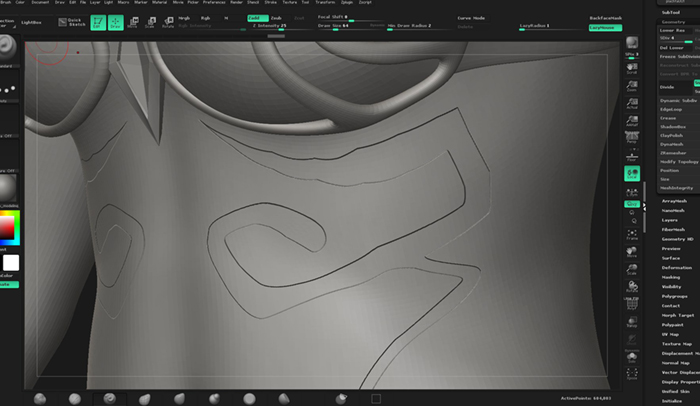Activate the Draw mode icon
Viewport: 700px width, 406px height.
[116, 23]
